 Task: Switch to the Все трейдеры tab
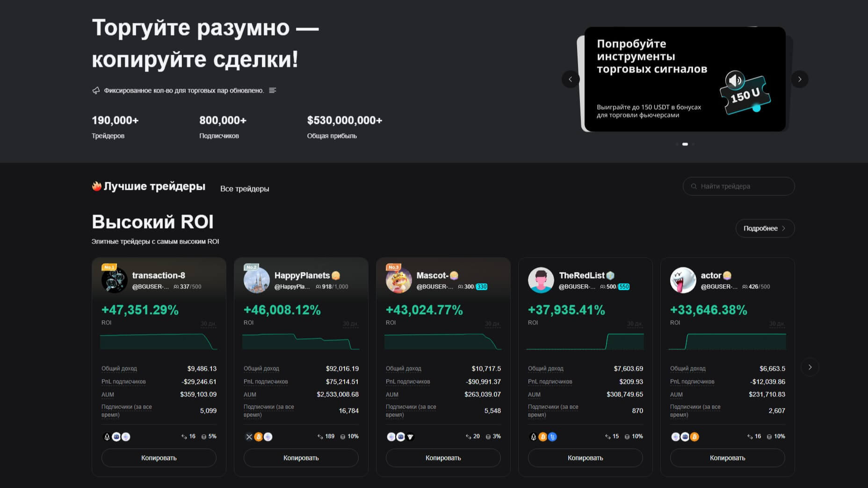[245, 189]
